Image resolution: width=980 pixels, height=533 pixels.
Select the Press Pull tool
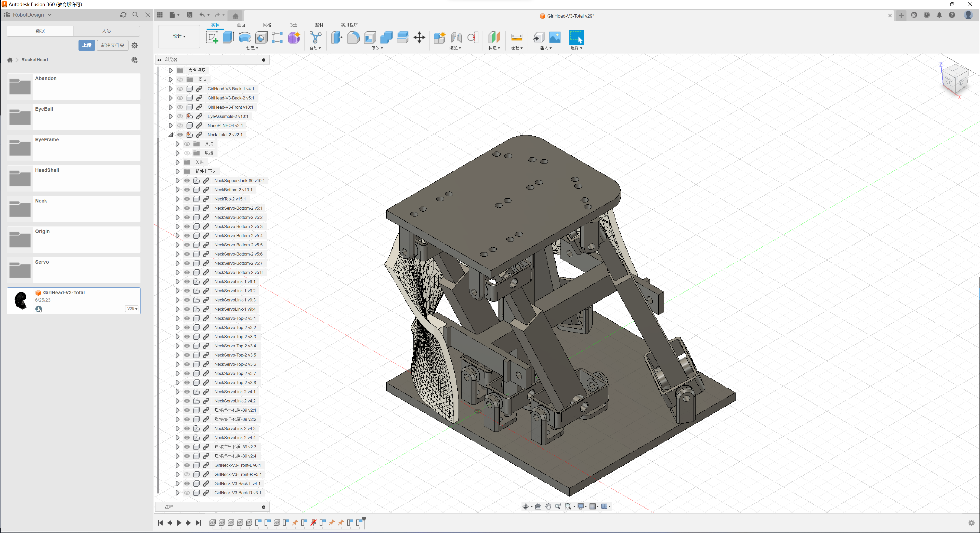click(337, 37)
